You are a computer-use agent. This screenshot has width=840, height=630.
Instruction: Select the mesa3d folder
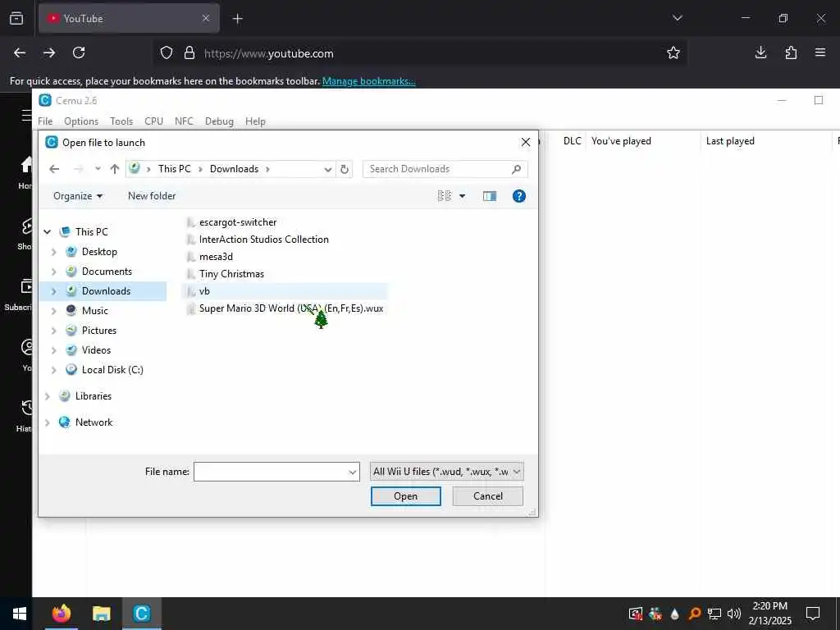pos(216,257)
